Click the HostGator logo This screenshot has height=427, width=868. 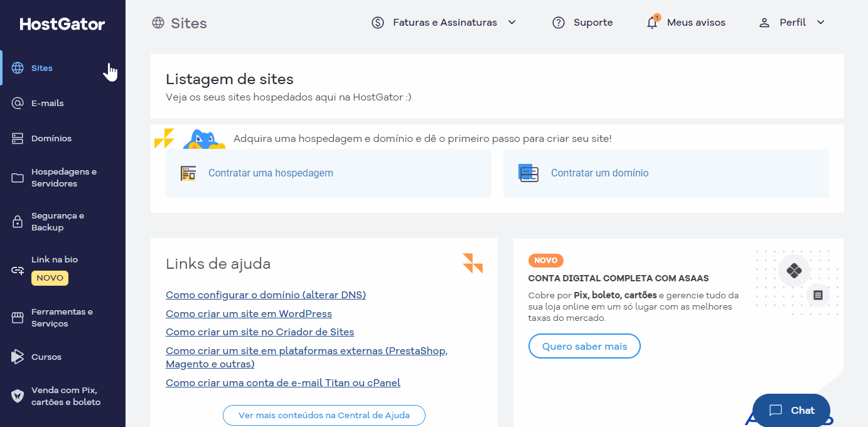coord(62,24)
